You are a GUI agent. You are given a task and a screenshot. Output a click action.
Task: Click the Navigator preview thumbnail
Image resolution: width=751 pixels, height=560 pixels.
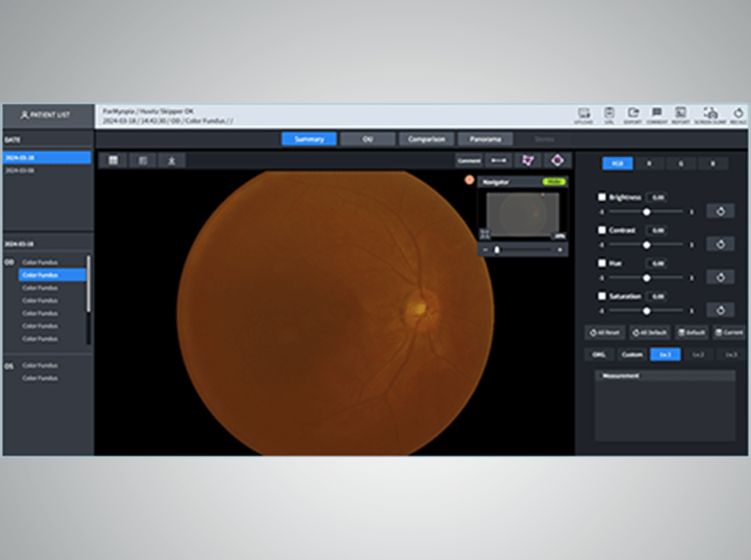point(522,215)
